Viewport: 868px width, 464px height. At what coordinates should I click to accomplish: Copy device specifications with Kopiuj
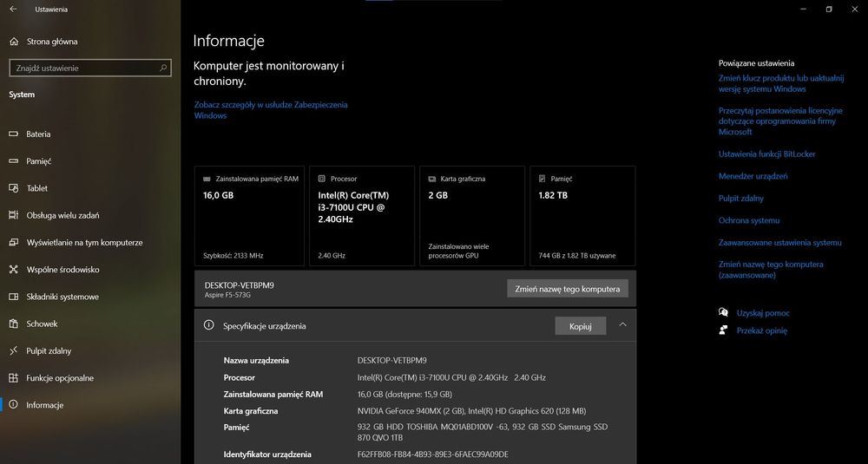(580, 326)
